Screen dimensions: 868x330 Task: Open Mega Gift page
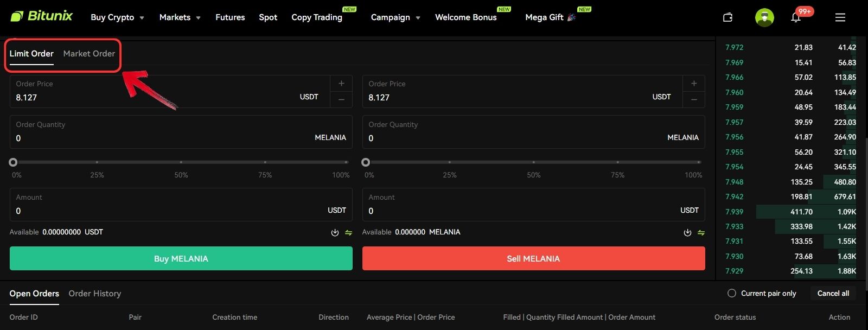click(x=550, y=17)
